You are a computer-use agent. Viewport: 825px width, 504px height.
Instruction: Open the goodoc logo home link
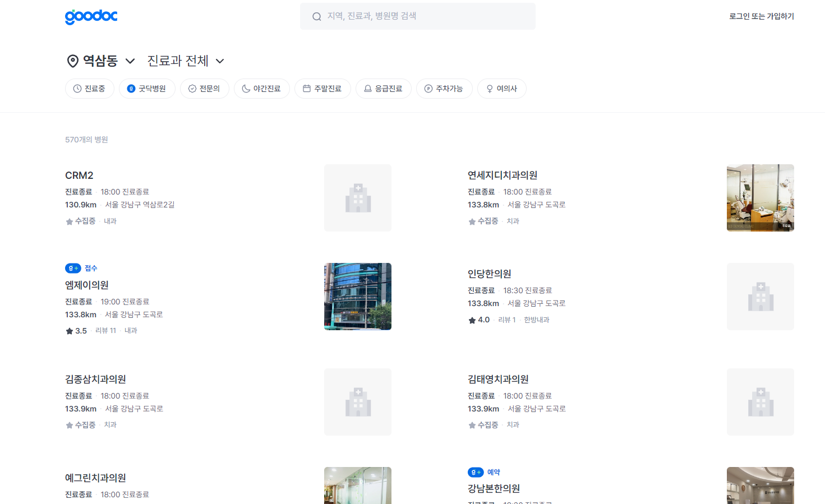91,17
